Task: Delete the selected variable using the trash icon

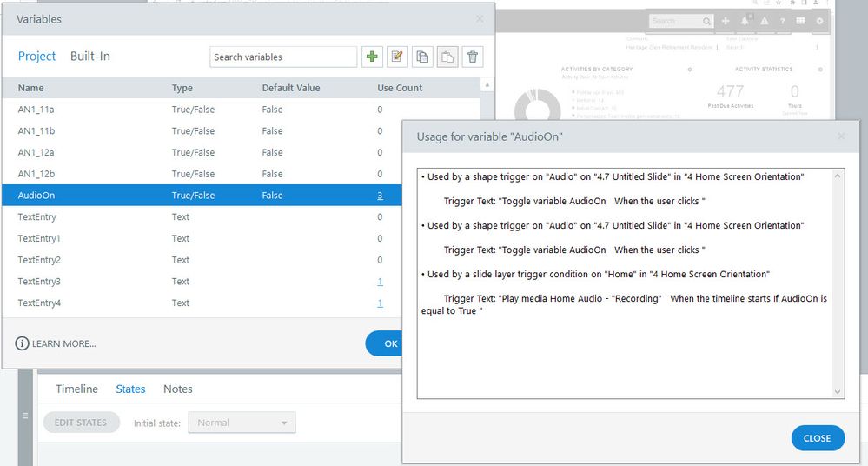Action: pyautogui.click(x=473, y=57)
